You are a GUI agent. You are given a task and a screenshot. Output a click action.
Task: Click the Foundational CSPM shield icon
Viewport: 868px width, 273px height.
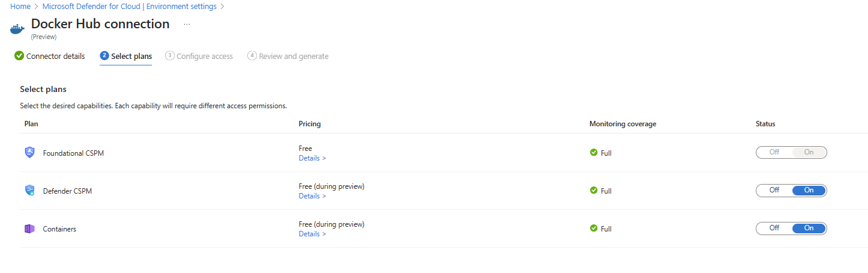[x=29, y=153]
